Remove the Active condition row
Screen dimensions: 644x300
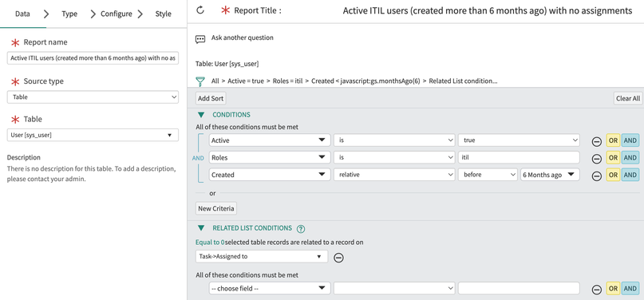pos(597,141)
